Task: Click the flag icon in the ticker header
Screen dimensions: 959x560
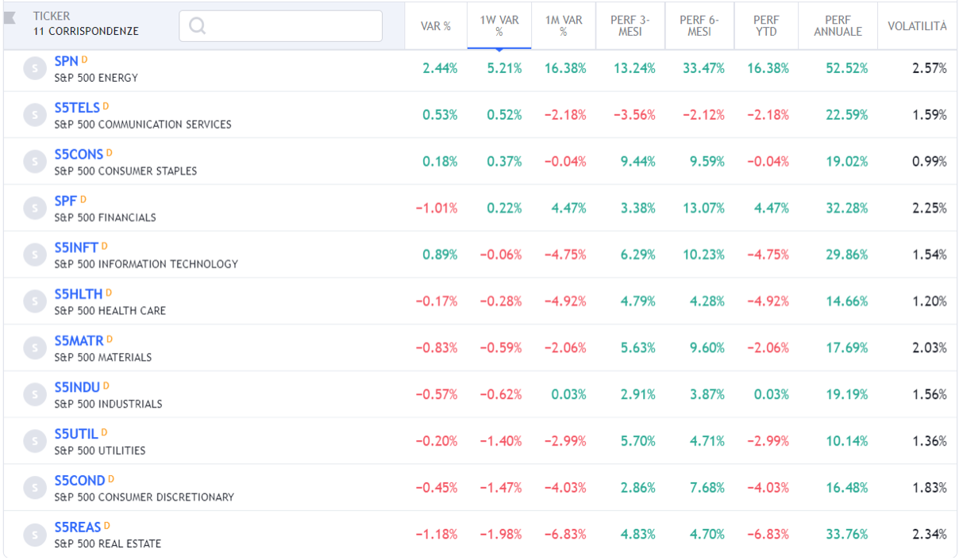Action: [x=10, y=17]
